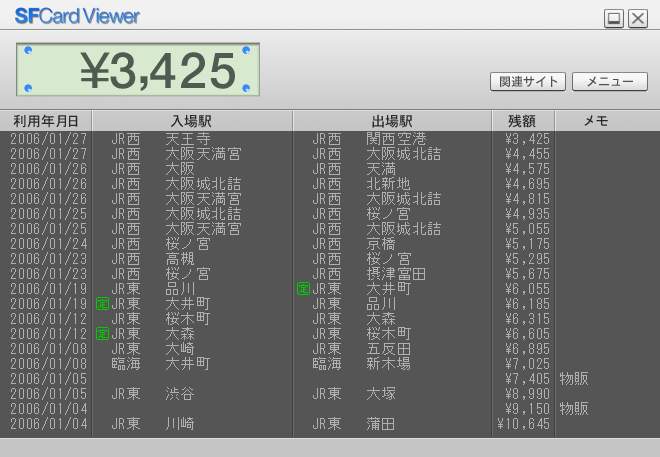660x457 pixels.
Task: Click the green 定 icon beside entry 大森
Action: (103, 334)
